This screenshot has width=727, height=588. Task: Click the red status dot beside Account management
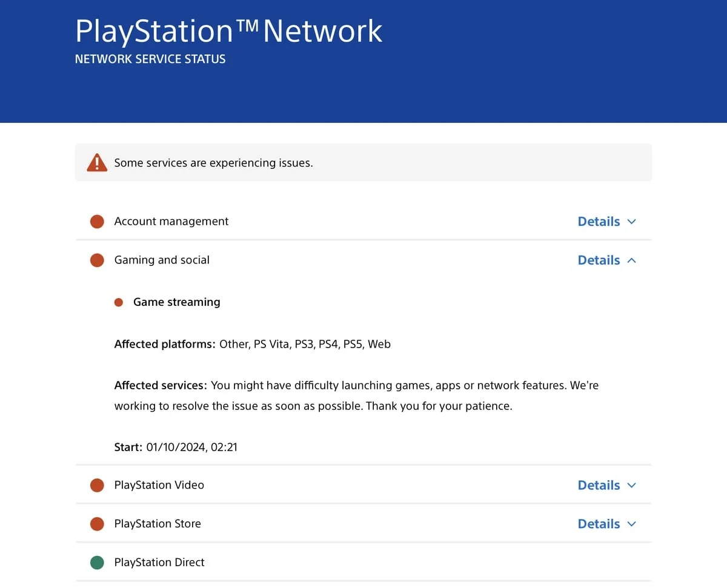[97, 221]
